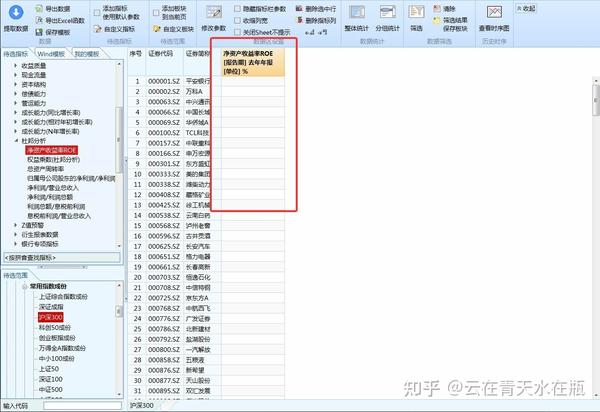This screenshot has height=412, width=600.
Task: Click the main table vertical scrollbar thumb
Action: pyautogui.click(x=596, y=100)
